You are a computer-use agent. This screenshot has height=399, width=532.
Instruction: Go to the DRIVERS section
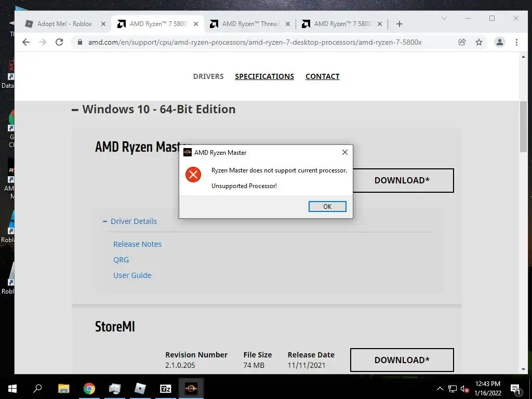208,76
